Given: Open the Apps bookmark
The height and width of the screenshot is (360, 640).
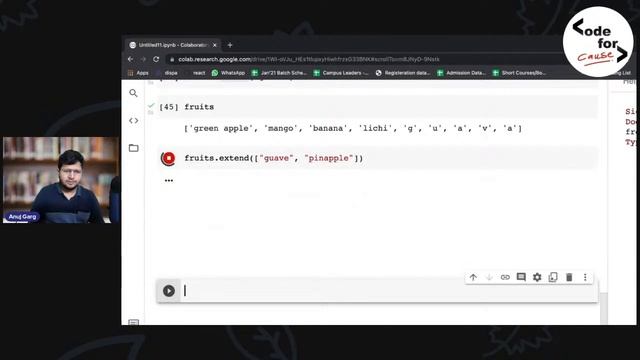Looking at the screenshot, I should click(138, 73).
